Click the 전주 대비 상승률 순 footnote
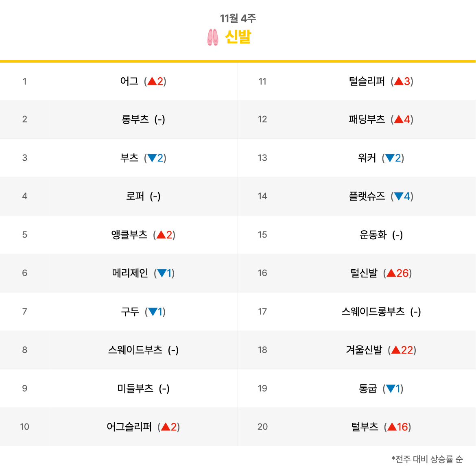 click(x=427, y=459)
